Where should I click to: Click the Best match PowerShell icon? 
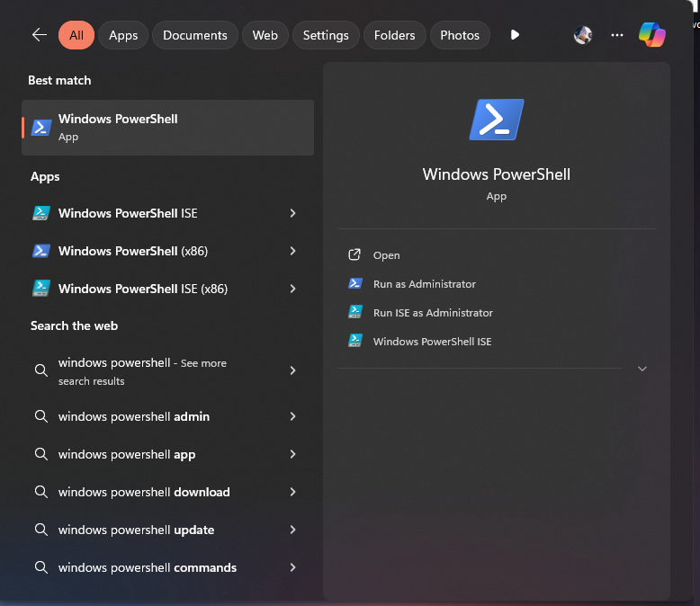tap(41, 128)
